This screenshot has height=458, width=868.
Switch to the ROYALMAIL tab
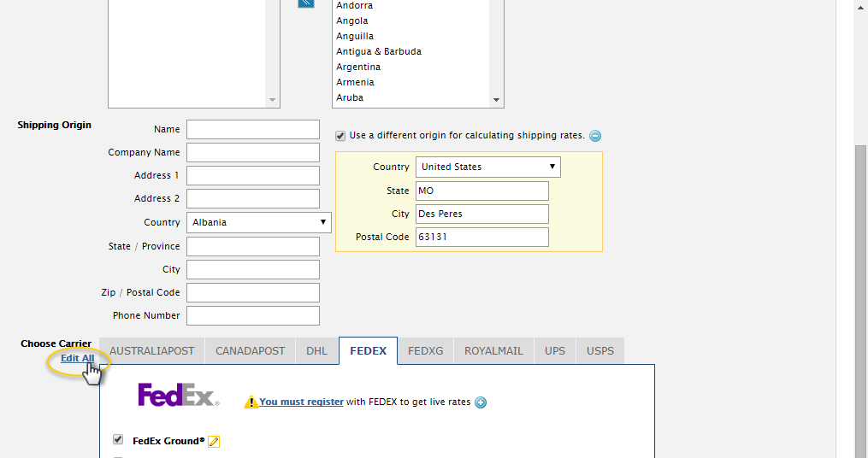click(x=493, y=351)
